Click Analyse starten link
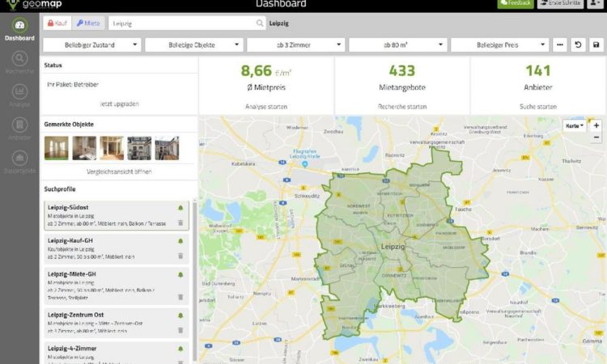 tap(266, 107)
